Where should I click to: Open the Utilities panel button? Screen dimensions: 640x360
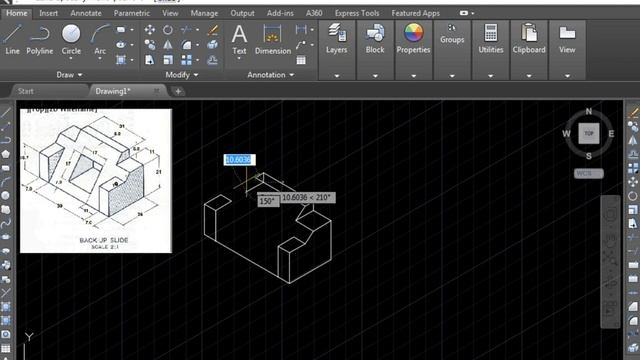(491, 39)
